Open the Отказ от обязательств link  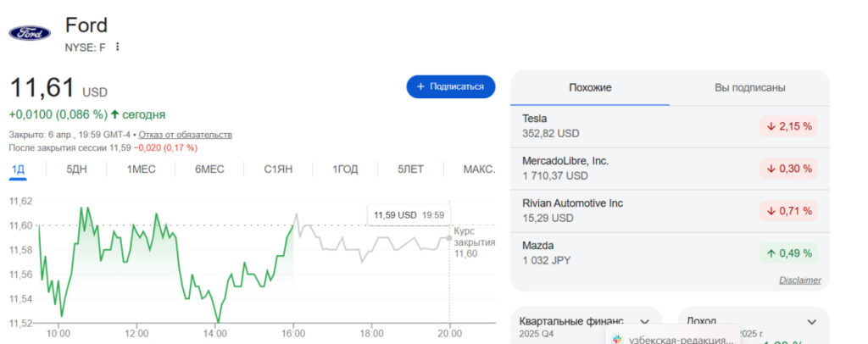tap(185, 135)
